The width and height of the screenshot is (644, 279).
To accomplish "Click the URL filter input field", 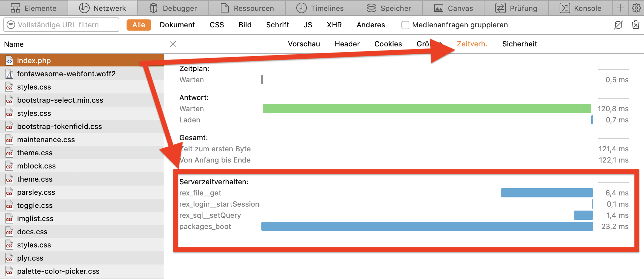I will coord(61,25).
